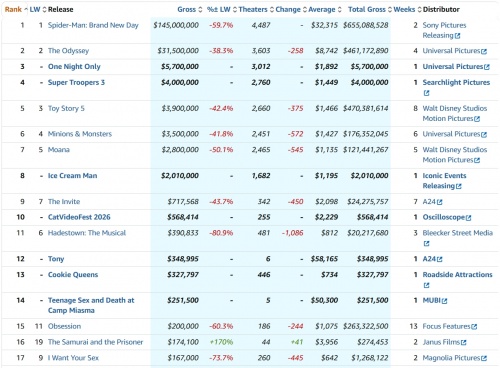Viewport: 500px width, 368px height.
Task: Open external link icon beside Oscilloscope
Action: (x=469, y=218)
